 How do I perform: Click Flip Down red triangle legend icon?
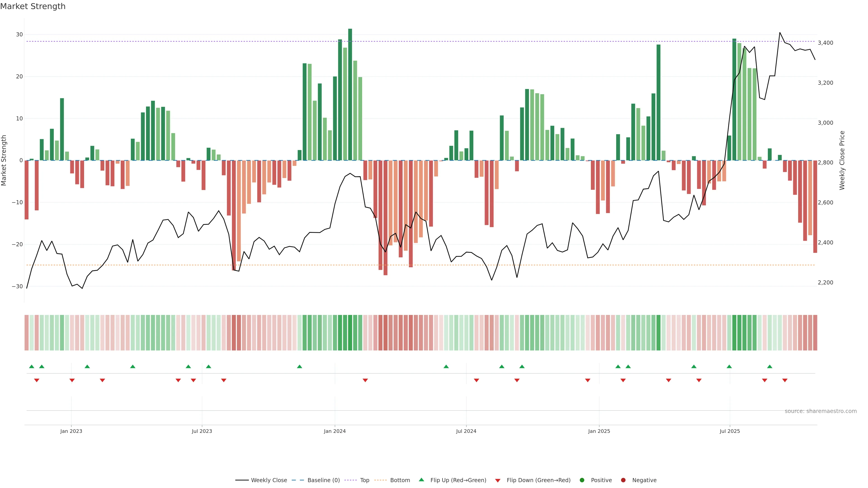tap(498, 480)
